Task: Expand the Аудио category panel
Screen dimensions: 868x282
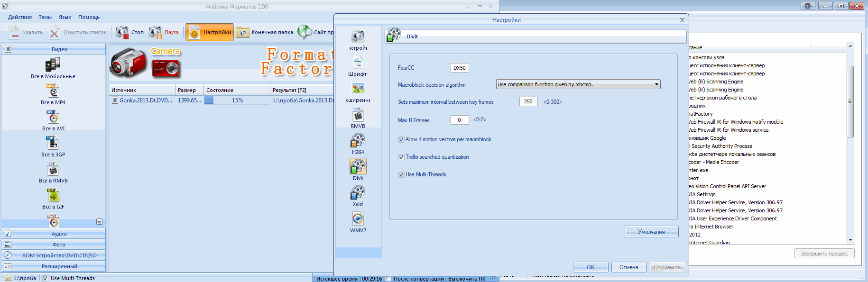Action: click(x=54, y=234)
